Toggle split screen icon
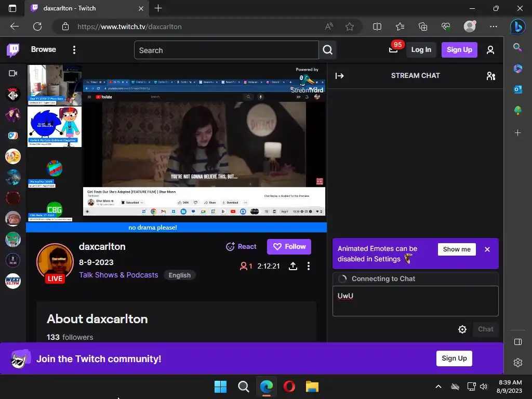Image resolution: width=532 pixels, height=399 pixels. tap(377, 26)
